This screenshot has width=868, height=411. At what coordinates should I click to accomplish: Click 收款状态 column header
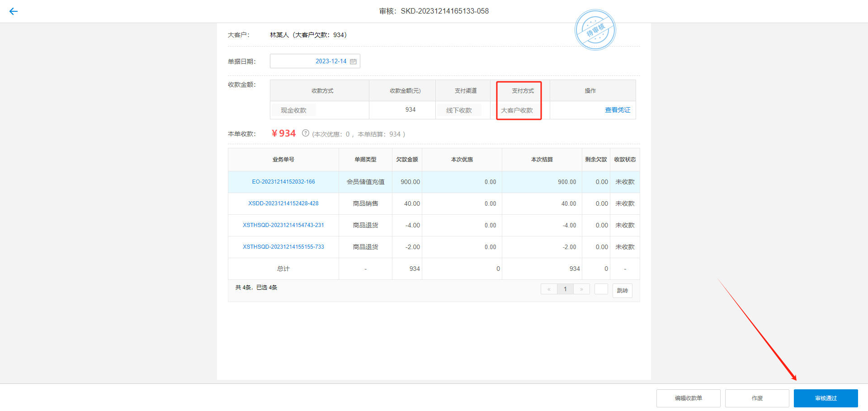(x=625, y=160)
